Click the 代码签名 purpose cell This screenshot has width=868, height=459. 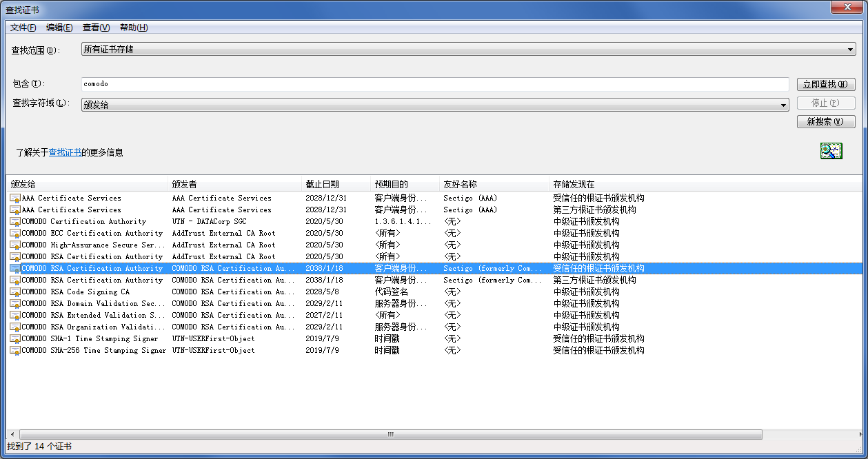(x=391, y=292)
